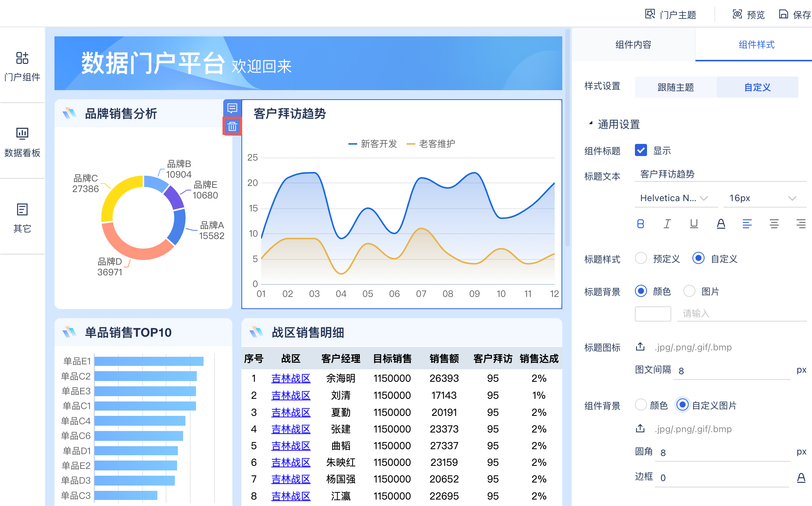Toggle bold formatting for title text

[x=640, y=224]
